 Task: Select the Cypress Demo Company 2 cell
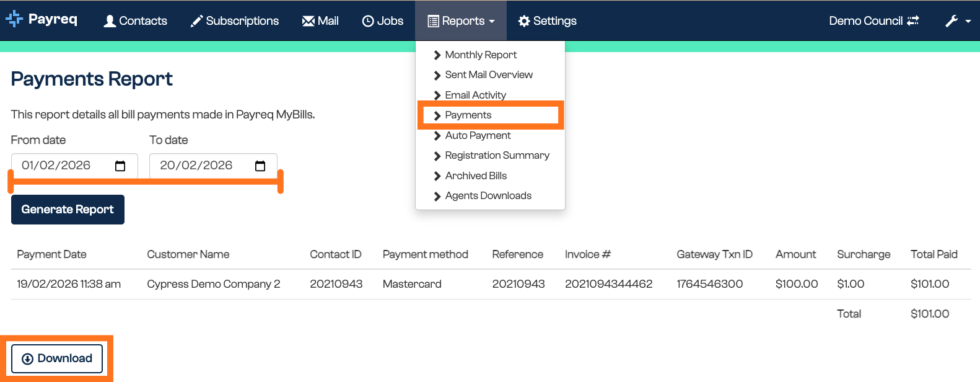(x=214, y=284)
